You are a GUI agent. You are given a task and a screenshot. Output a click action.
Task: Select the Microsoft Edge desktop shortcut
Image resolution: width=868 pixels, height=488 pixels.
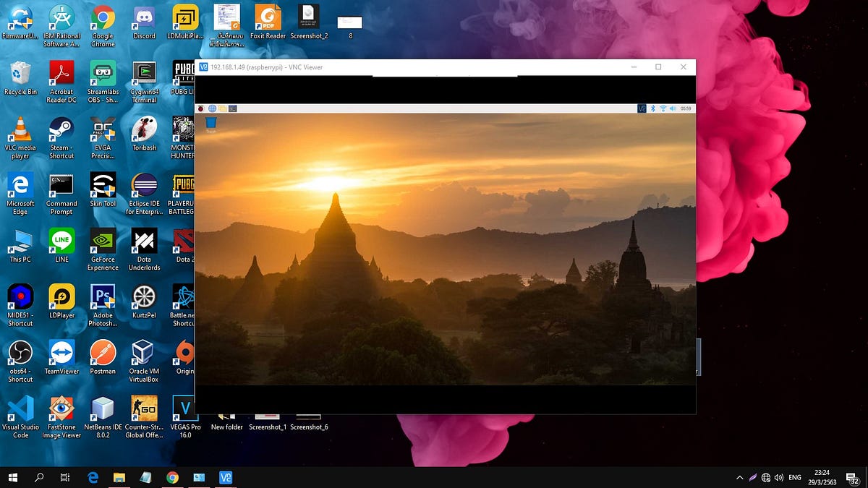click(x=20, y=194)
